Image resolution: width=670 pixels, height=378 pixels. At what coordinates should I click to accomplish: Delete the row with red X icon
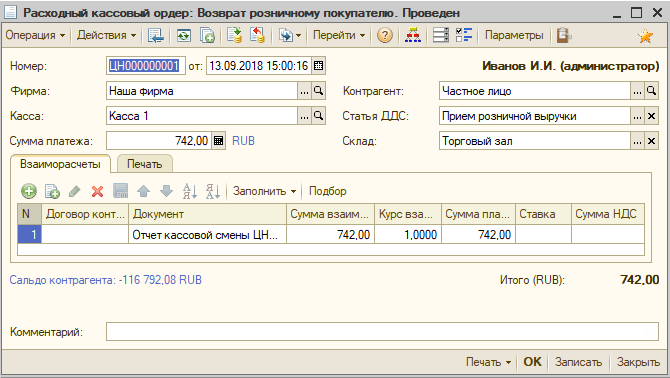pyautogui.click(x=97, y=191)
